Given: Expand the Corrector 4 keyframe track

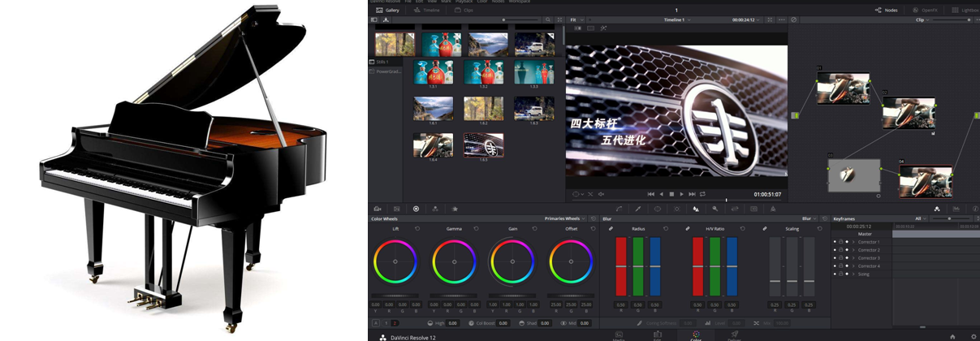Looking at the screenshot, I should [x=853, y=266].
